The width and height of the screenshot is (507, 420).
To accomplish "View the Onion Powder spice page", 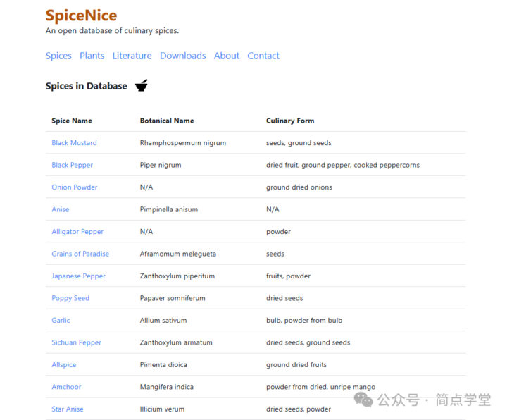I will coord(74,187).
